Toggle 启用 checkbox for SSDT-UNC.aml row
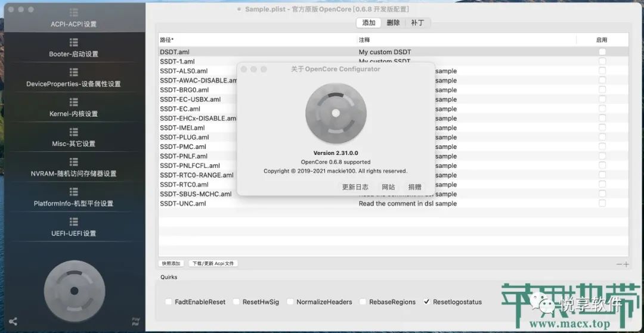644x333 pixels. tap(602, 203)
